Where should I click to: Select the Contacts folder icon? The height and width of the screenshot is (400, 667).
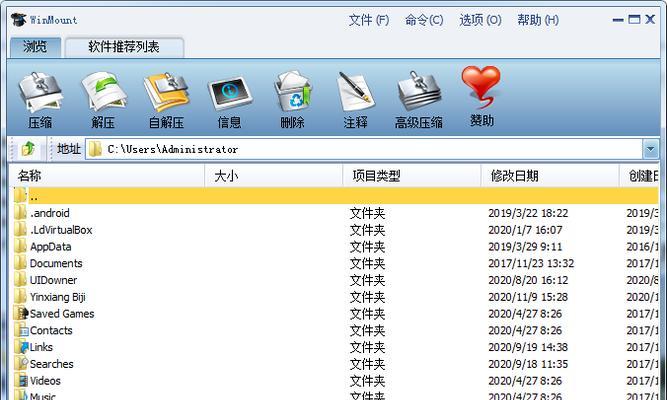20,330
